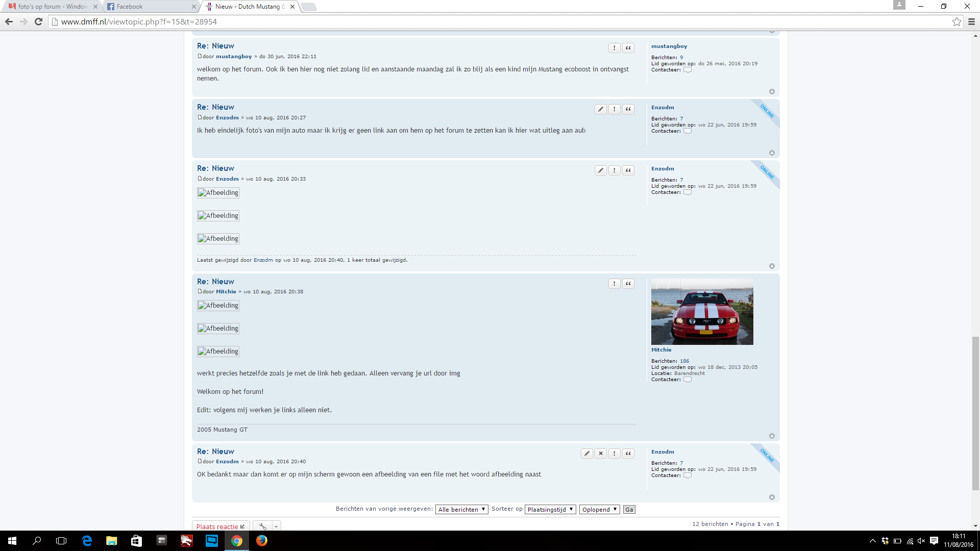Click the address bar URL field
Screen dimensions: 980x551
pos(500,21)
